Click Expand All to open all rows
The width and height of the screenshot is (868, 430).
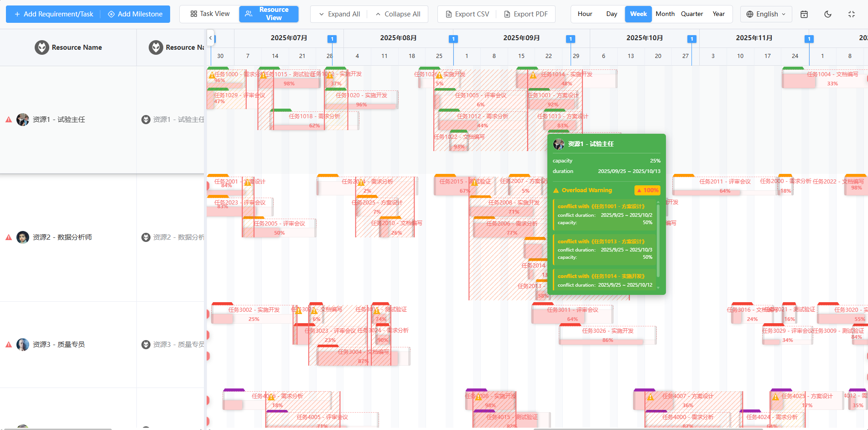[338, 14]
